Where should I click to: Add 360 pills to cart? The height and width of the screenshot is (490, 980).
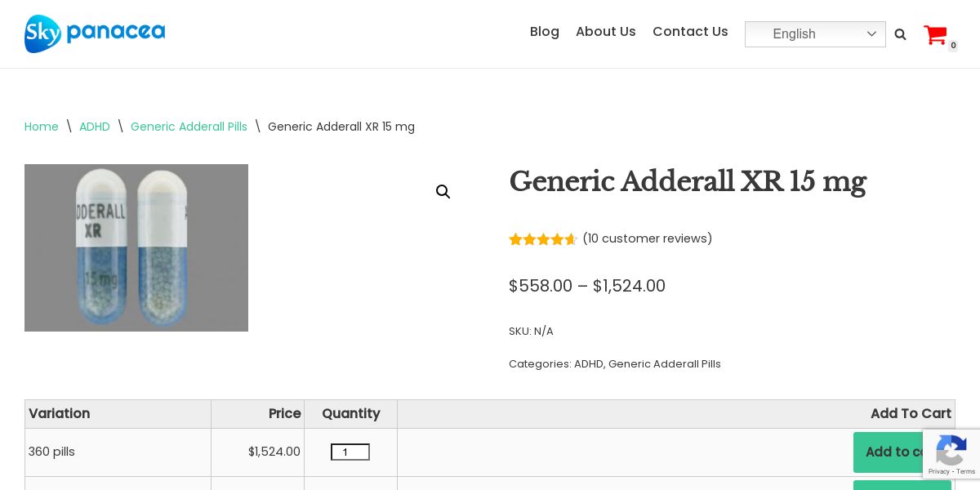(890, 452)
